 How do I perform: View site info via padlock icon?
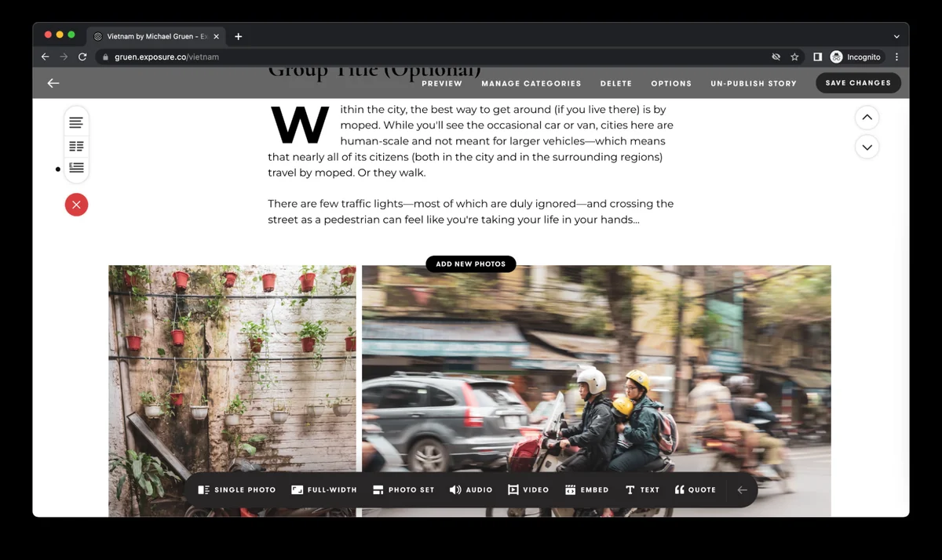[104, 57]
